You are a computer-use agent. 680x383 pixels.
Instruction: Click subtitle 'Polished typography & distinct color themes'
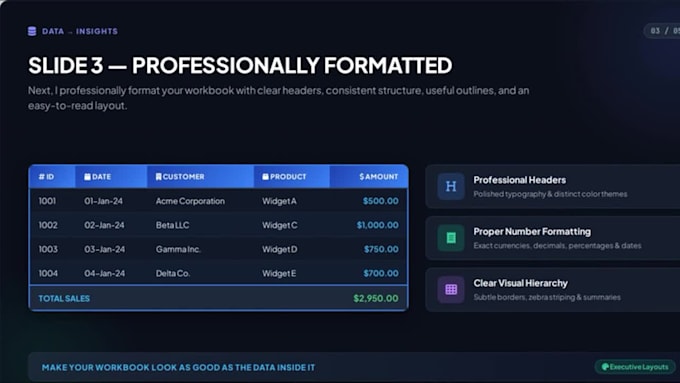tap(550, 194)
